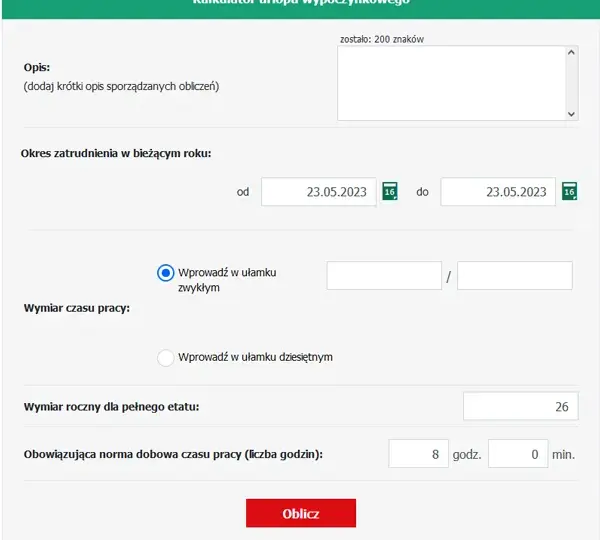The height and width of the screenshot is (540, 600).
Task: Click the 'Wymiar czasu pracy:' label
Action: tap(77, 308)
